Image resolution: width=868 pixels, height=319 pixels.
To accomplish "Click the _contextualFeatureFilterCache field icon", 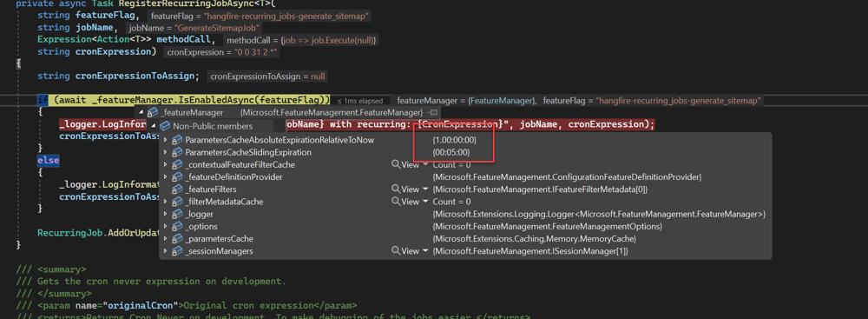I will coord(177,165).
